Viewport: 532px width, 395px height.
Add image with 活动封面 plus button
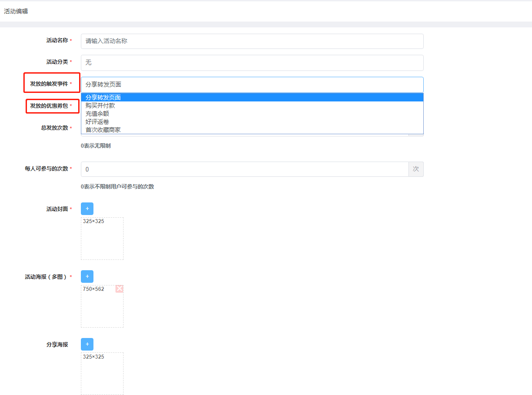(87, 209)
